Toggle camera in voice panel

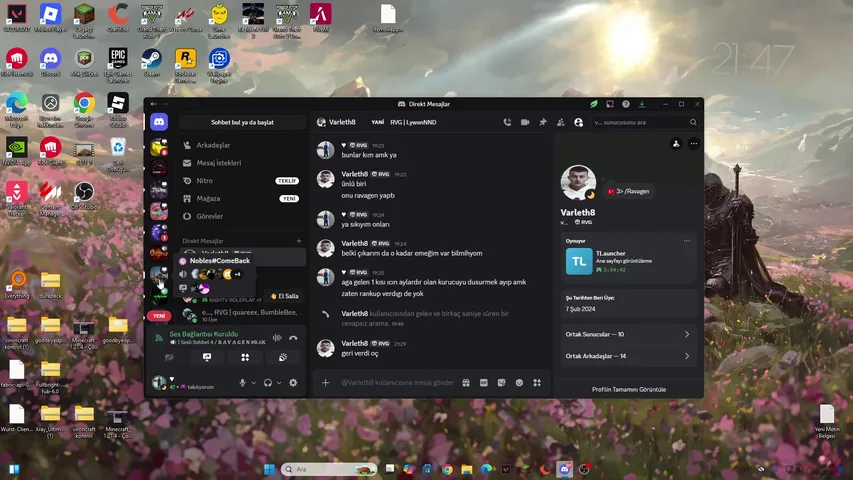(x=169, y=358)
